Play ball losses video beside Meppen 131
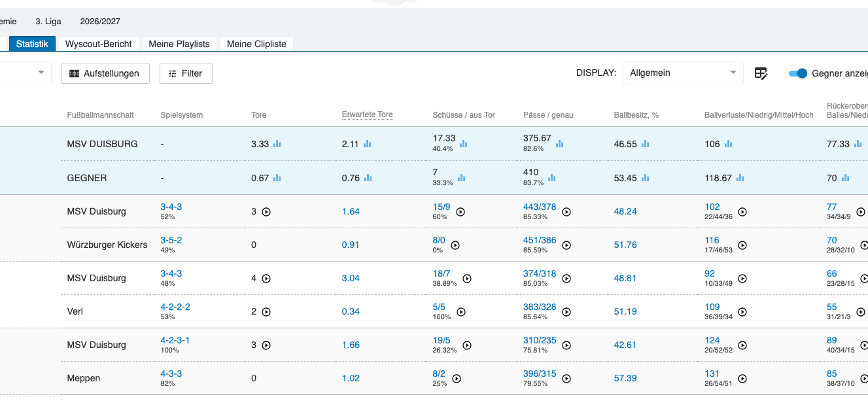Screen dimensions: 868x414 point(742,379)
